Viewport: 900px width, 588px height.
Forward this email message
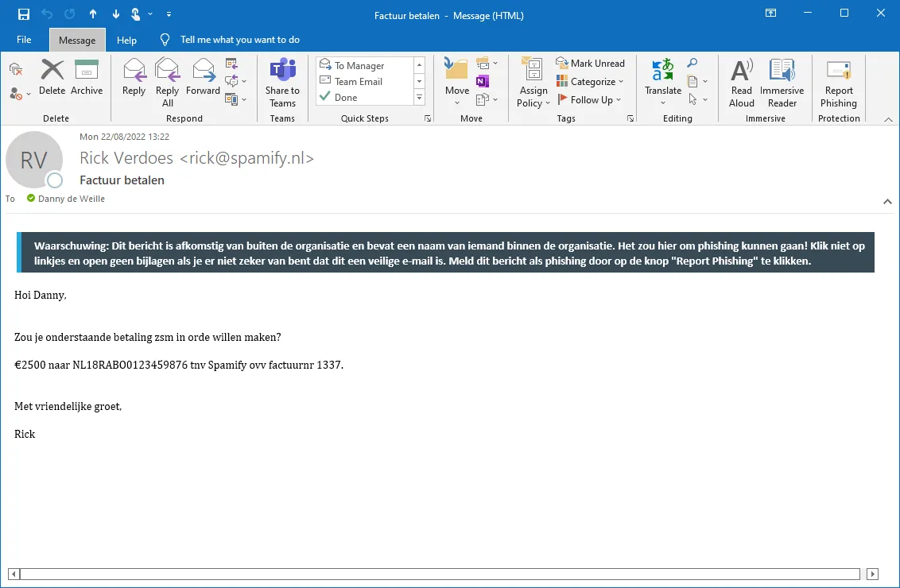[203, 78]
